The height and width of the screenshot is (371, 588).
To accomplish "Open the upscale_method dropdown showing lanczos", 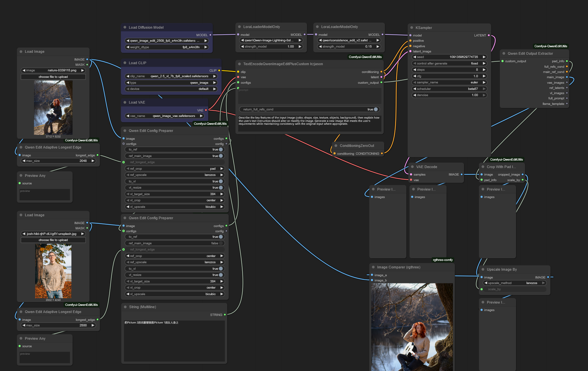I will (514, 283).
